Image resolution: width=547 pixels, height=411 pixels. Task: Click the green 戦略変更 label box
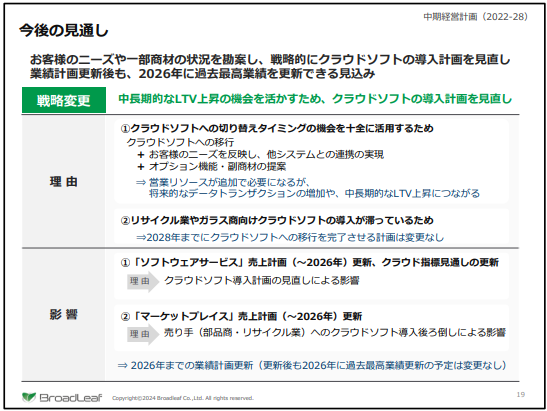(64, 100)
